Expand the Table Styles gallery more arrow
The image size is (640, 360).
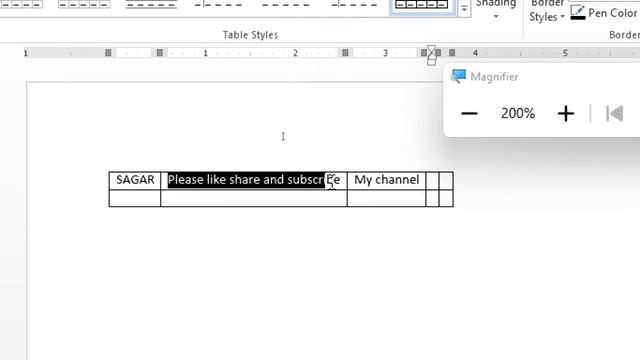[464, 9]
